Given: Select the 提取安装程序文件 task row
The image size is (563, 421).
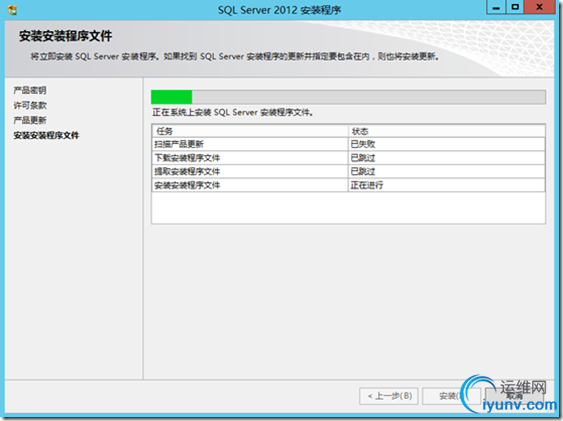Looking at the screenshot, I should coord(348,172).
